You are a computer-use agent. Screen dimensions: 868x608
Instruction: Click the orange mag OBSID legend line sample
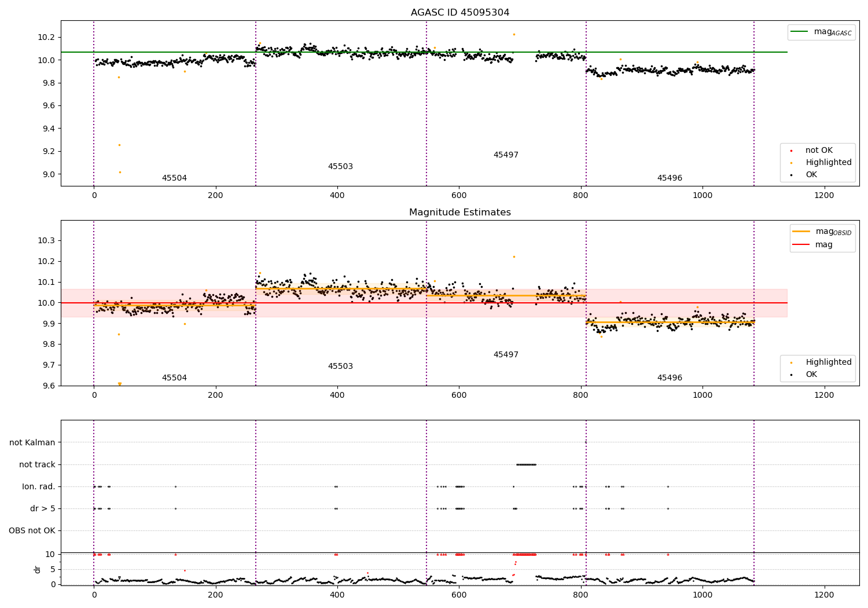801,232
